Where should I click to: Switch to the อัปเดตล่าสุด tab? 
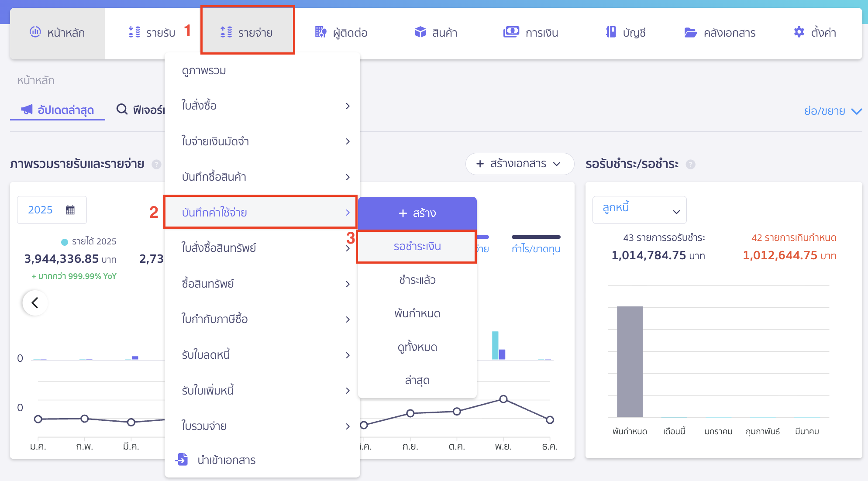pyautogui.click(x=57, y=110)
